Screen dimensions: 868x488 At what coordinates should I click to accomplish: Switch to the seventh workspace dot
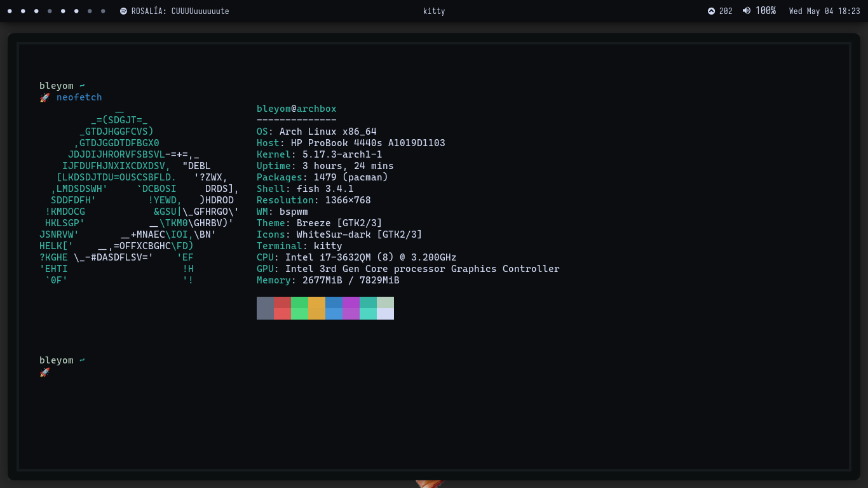click(90, 11)
